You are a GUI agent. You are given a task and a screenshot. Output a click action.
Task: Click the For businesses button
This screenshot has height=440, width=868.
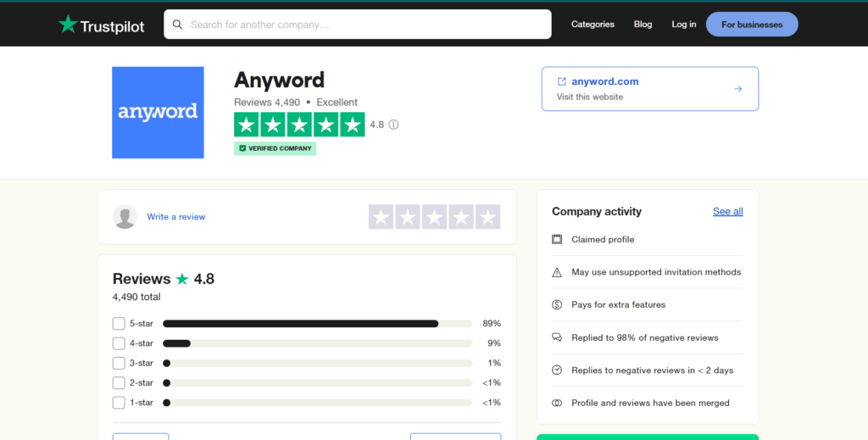(752, 25)
